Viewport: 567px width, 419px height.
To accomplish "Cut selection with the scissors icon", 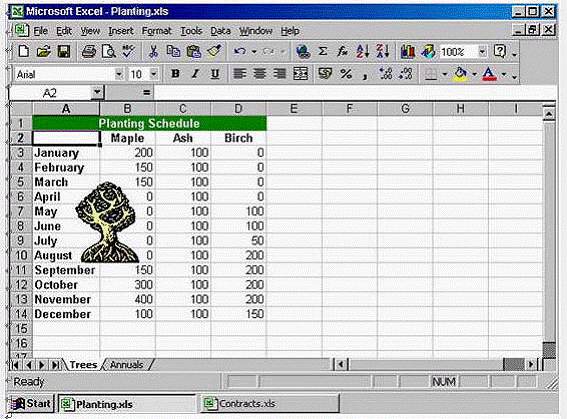I will 153,52.
